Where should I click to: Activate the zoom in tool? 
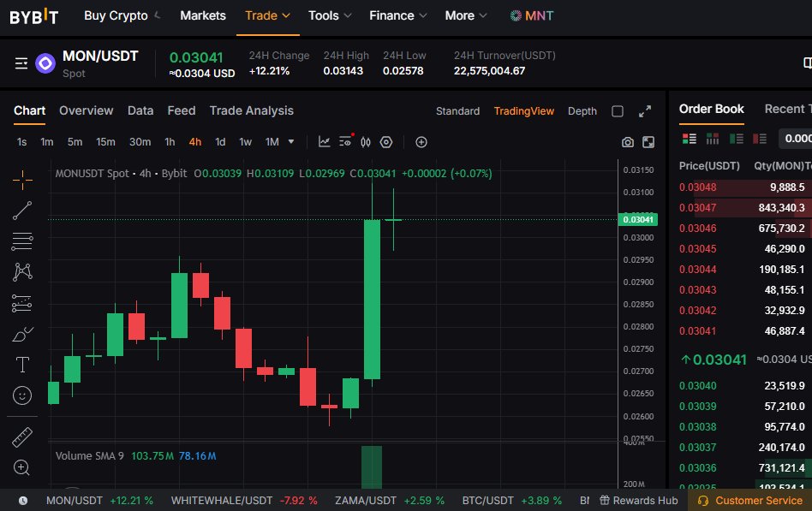pos(21,467)
